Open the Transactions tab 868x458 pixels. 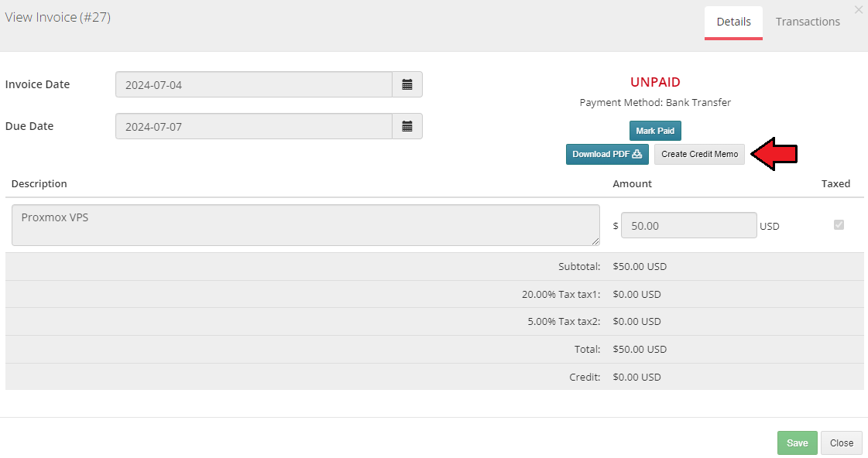pyautogui.click(x=808, y=22)
